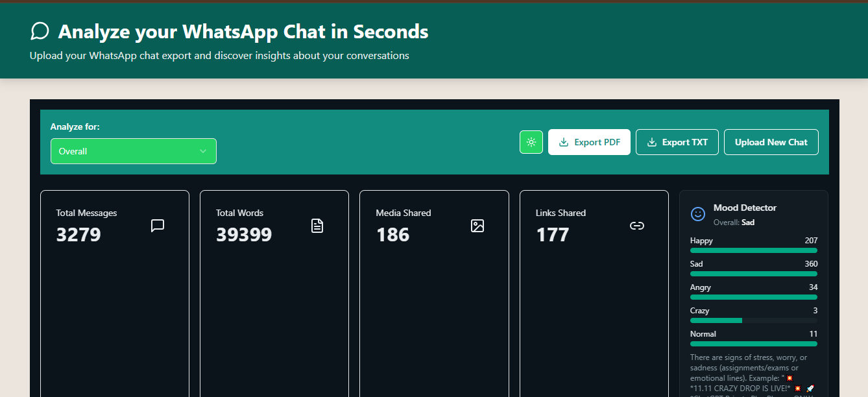Viewport: 868px width, 397px height.
Task: Click the smiley face icon in Mood Detector
Action: 698,213
